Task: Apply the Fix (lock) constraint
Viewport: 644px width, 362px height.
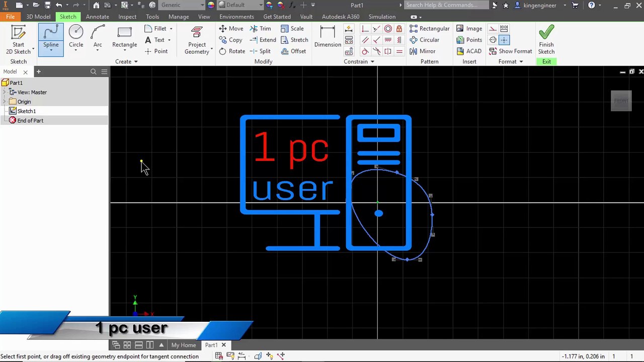Action: coord(399,29)
